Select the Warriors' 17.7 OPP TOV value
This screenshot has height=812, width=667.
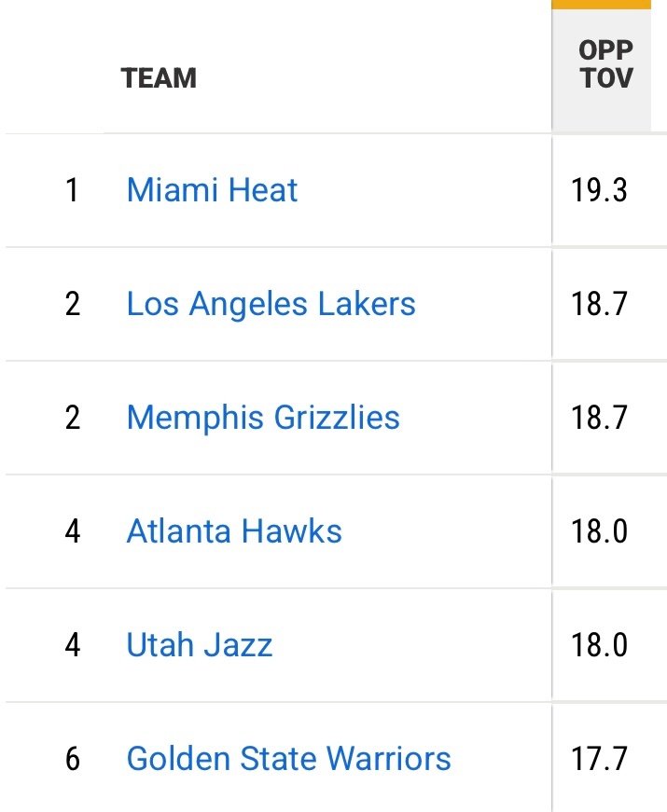click(x=600, y=759)
